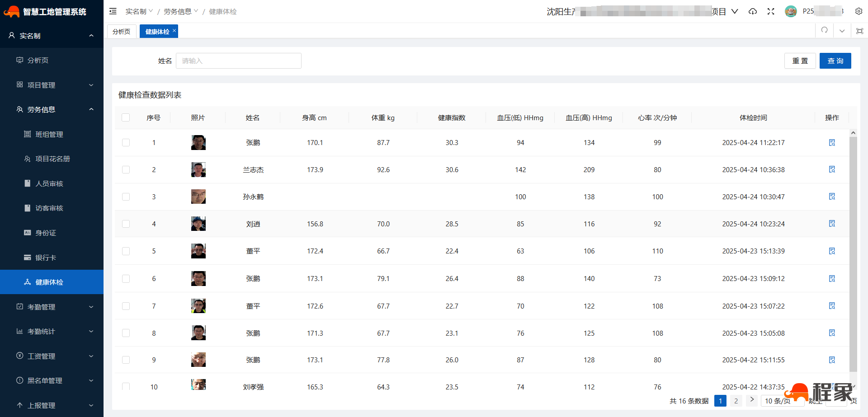This screenshot has width=868, height=417.
Task: Click the 查询 search button
Action: click(x=835, y=61)
